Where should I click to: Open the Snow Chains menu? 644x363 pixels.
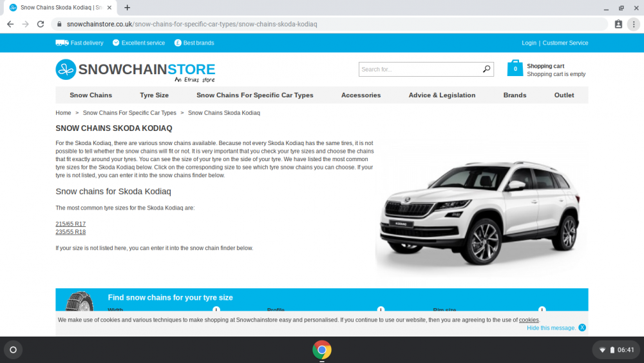(91, 95)
